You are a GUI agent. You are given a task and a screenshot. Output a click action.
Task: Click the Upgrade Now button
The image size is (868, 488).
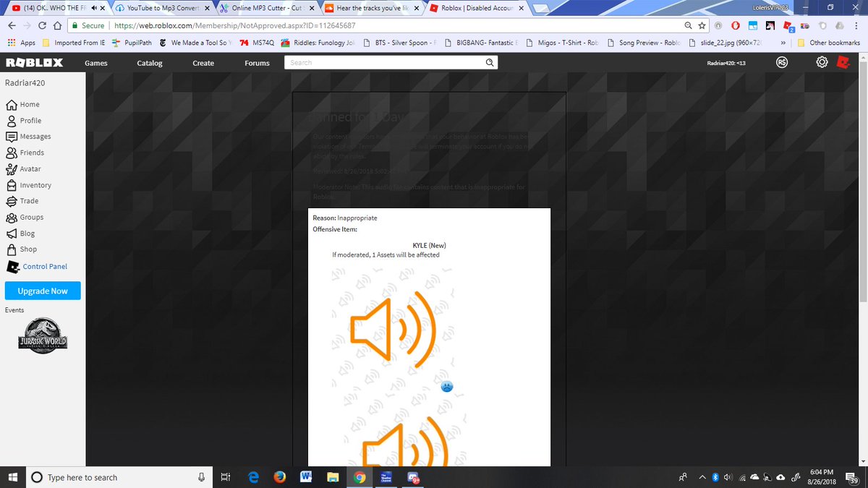tap(43, 291)
